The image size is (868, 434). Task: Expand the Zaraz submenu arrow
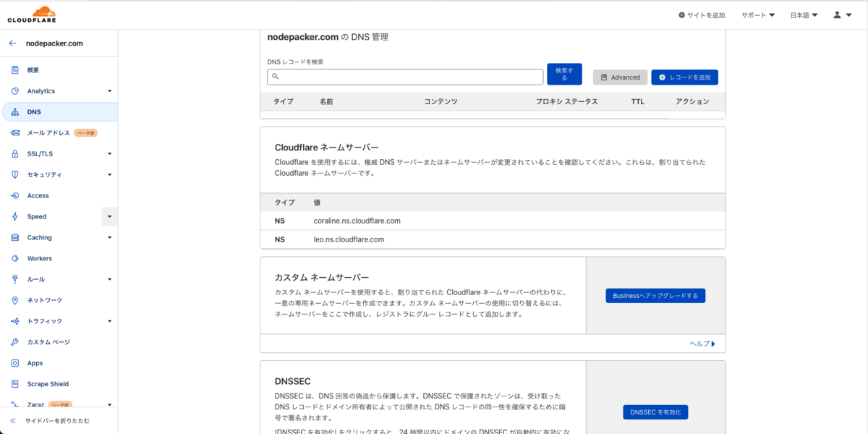click(x=110, y=405)
